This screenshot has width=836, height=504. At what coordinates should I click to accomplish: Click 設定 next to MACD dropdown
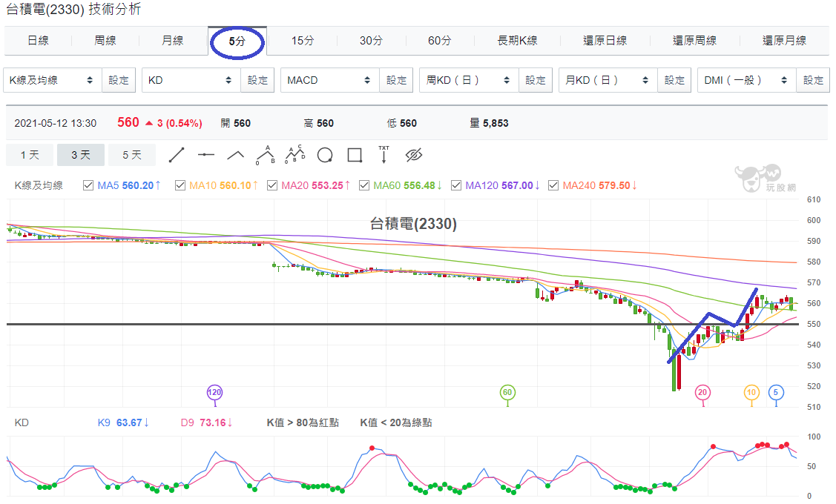click(x=396, y=81)
